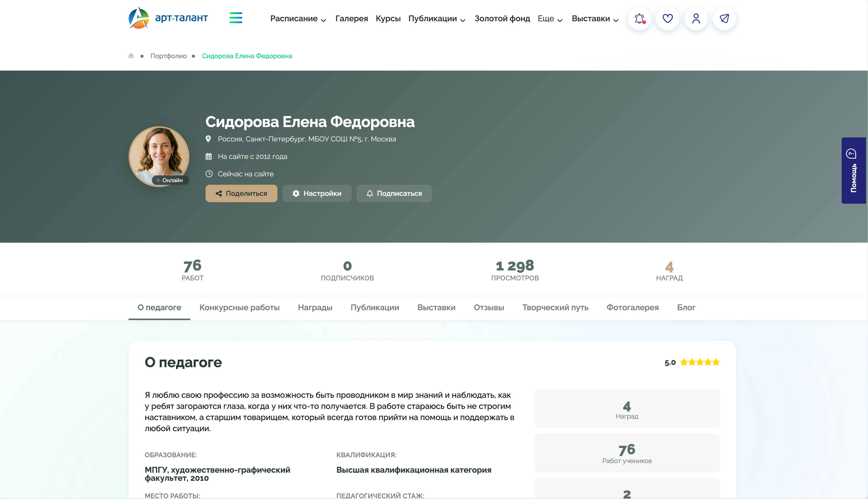Expand the Выставки dropdown in top menu

click(x=595, y=18)
